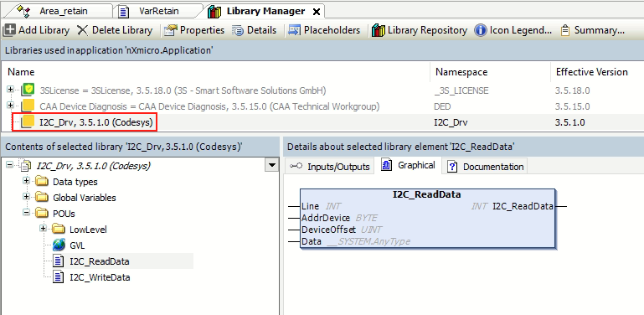
Task: Click the Data types folder icon
Action: pyautogui.click(x=42, y=182)
